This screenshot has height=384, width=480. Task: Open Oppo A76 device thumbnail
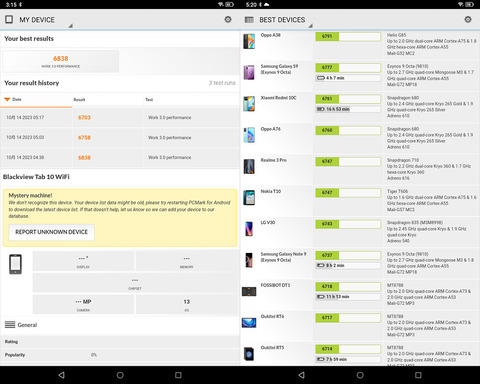click(x=249, y=135)
